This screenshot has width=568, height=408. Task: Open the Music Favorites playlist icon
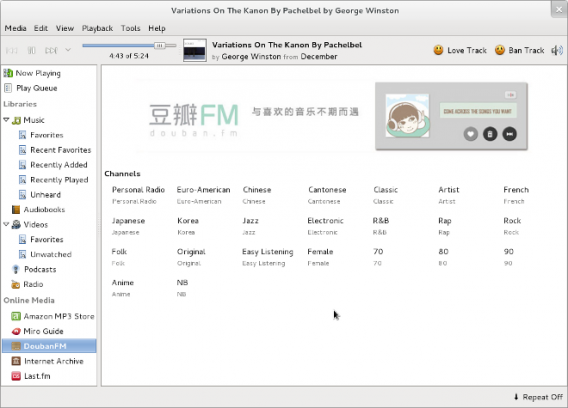tap(22, 135)
